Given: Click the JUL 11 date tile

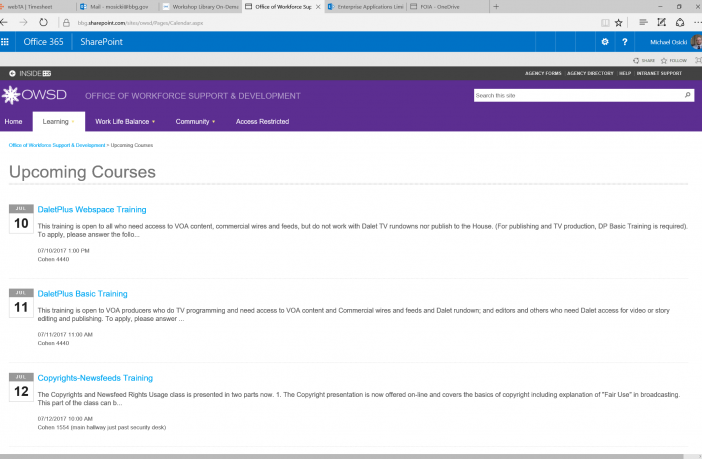Looking at the screenshot, I should (x=21, y=303).
